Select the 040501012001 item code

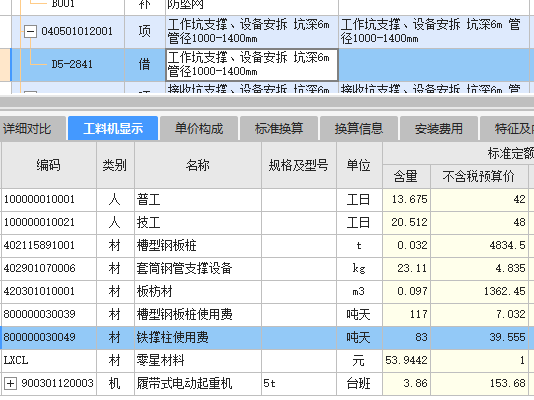point(77,31)
